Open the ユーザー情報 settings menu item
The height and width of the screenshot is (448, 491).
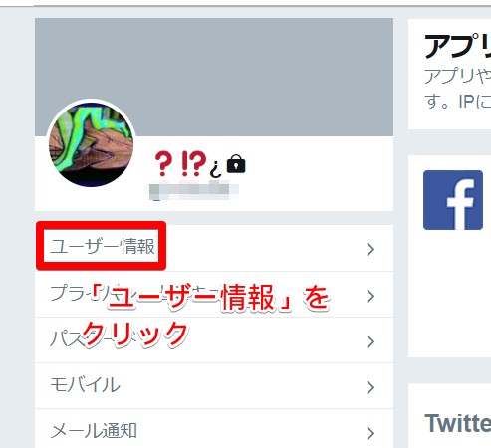click(214, 248)
